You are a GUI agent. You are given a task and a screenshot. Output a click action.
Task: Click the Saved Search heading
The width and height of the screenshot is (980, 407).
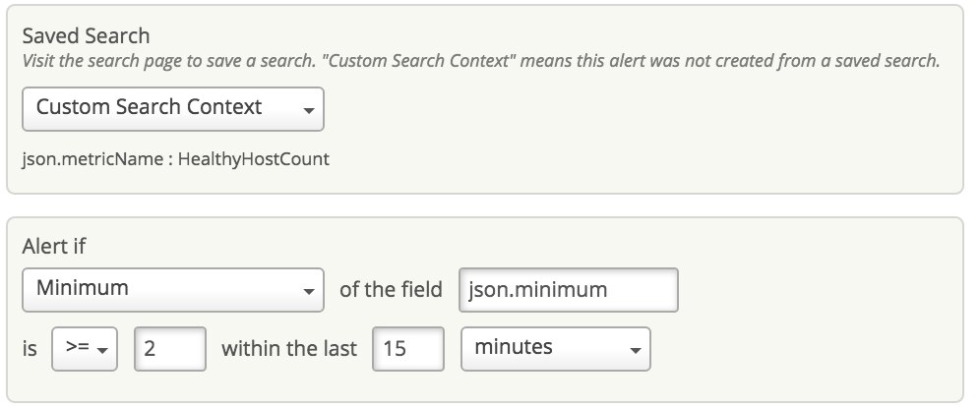coord(86,36)
